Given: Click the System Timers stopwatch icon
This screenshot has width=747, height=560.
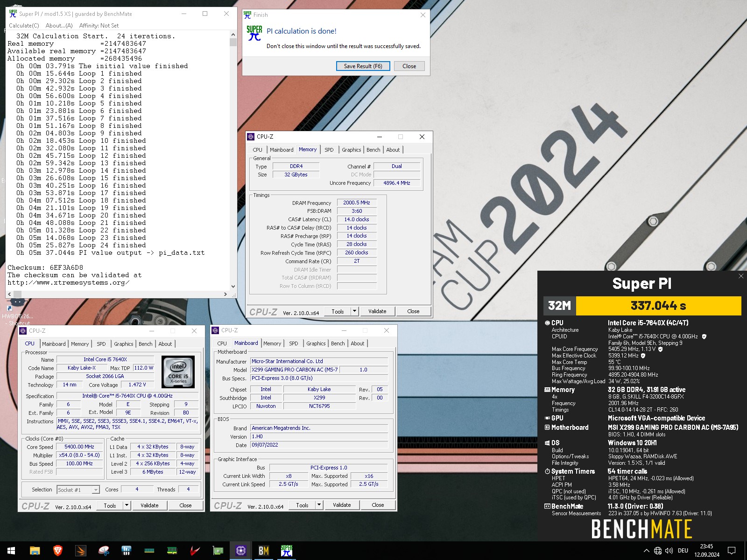Looking at the screenshot, I should pos(547,471).
